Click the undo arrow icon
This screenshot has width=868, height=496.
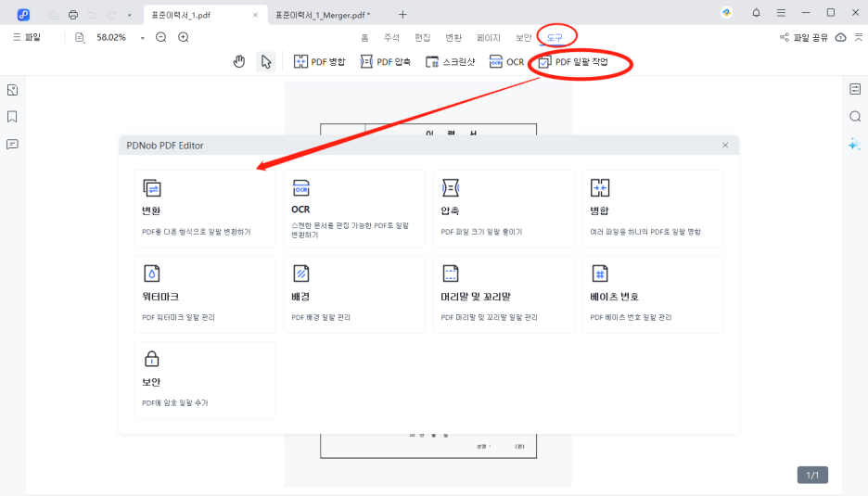pos(93,15)
